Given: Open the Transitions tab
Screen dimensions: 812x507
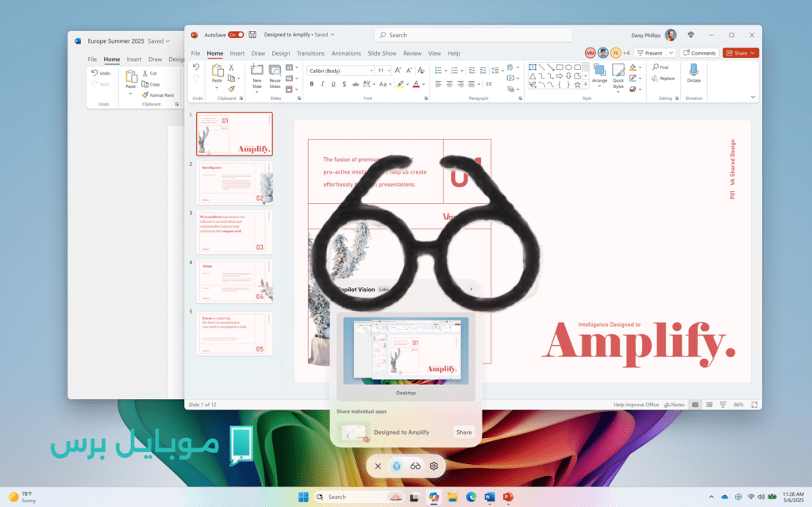Looking at the screenshot, I should point(310,53).
